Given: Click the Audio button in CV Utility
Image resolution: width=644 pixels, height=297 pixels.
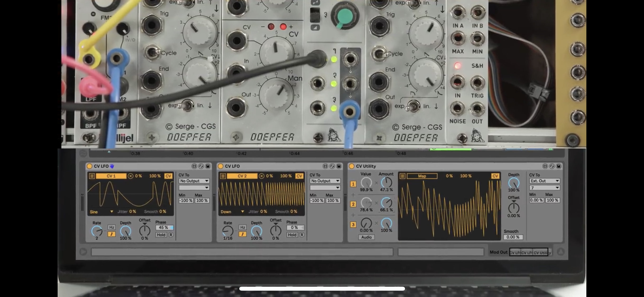Looking at the screenshot, I should click(366, 237).
